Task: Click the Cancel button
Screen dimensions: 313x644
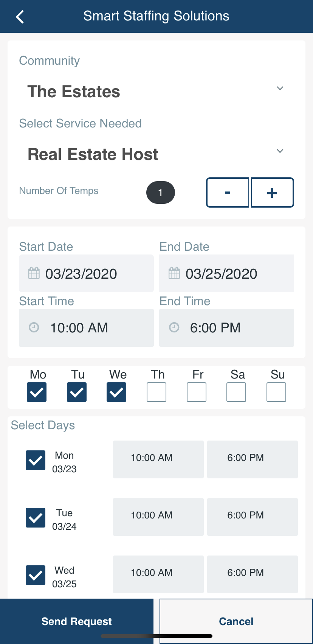Action: click(x=236, y=621)
